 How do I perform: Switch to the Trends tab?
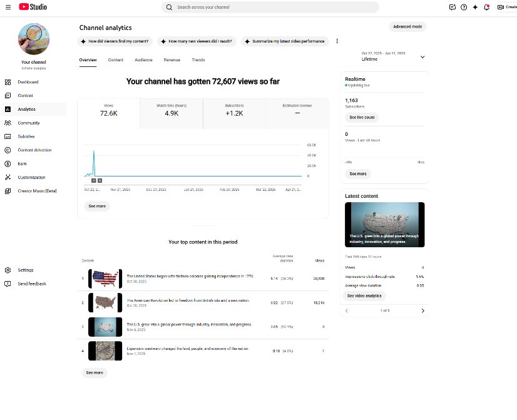(198, 60)
